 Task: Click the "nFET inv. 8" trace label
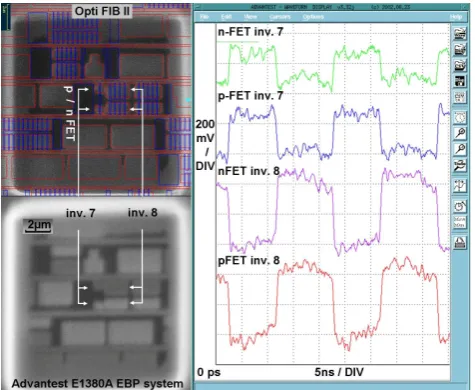coord(249,171)
